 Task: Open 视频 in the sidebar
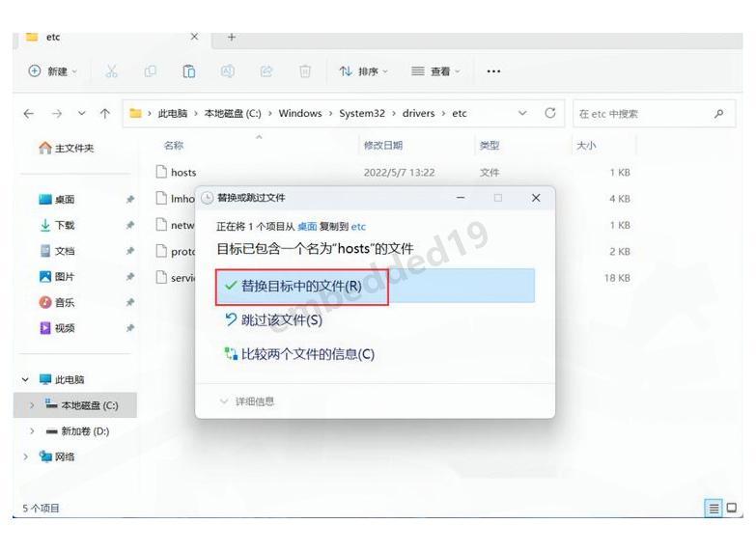coord(57,328)
